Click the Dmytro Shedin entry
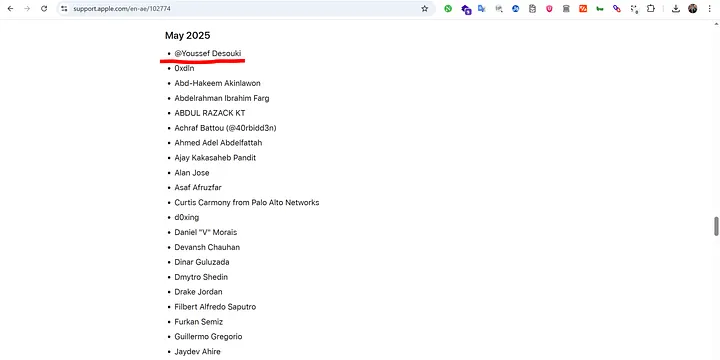720x360 pixels. (x=201, y=277)
